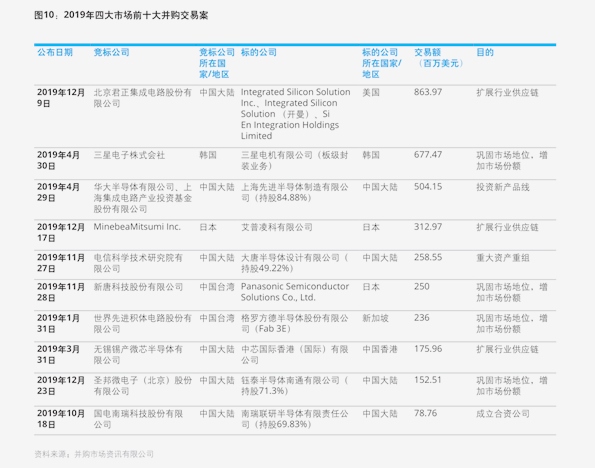Select the 竞标公司 column header
This screenshot has width=595, height=468.
coord(112,52)
